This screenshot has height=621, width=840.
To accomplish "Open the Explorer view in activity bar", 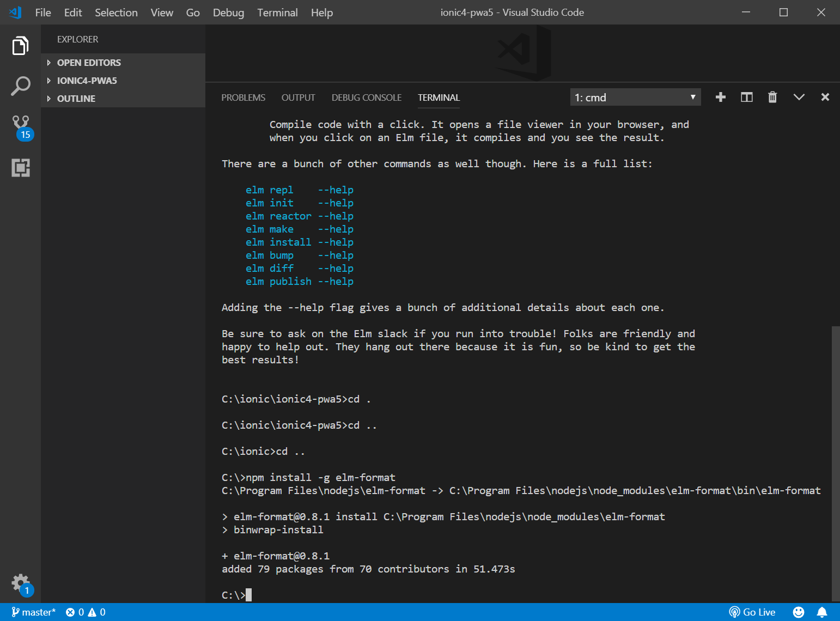I will [x=20, y=46].
